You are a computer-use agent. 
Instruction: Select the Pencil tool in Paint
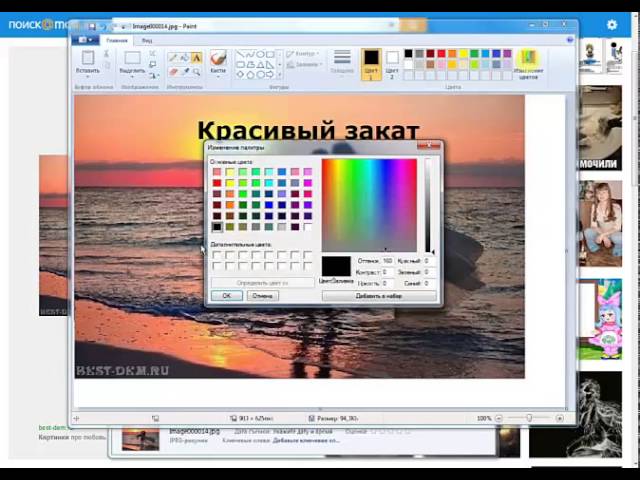pyautogui.click(x=173, y=58)
